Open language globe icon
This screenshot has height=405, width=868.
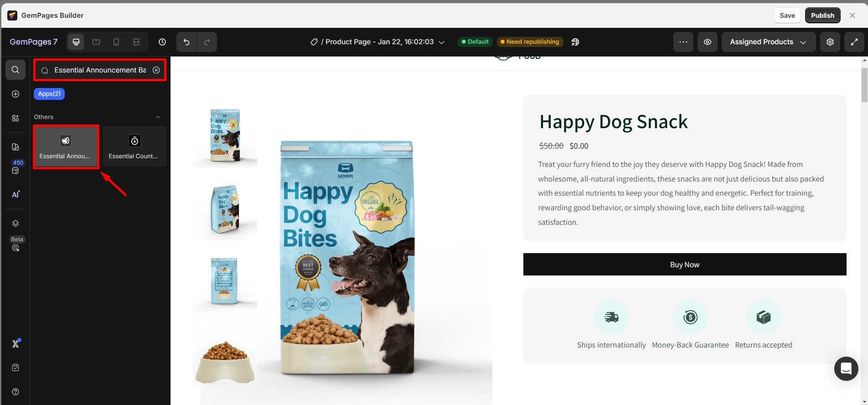575,42
